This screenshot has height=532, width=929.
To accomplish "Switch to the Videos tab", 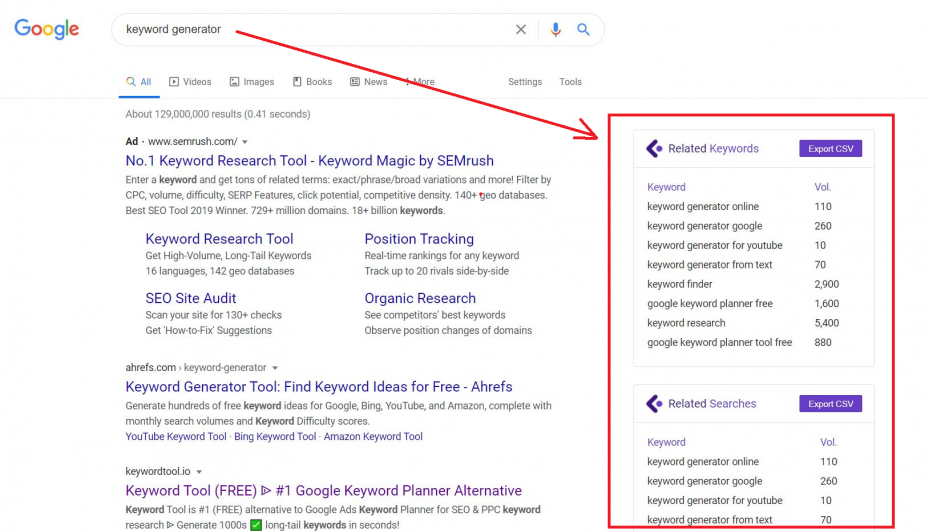I will click(x=190, y=82).
